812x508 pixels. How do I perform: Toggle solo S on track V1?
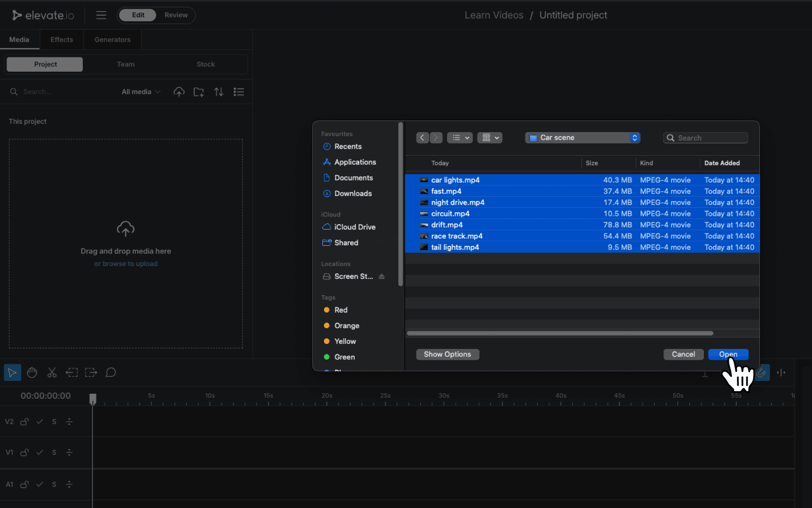click(x=54, y=452)
